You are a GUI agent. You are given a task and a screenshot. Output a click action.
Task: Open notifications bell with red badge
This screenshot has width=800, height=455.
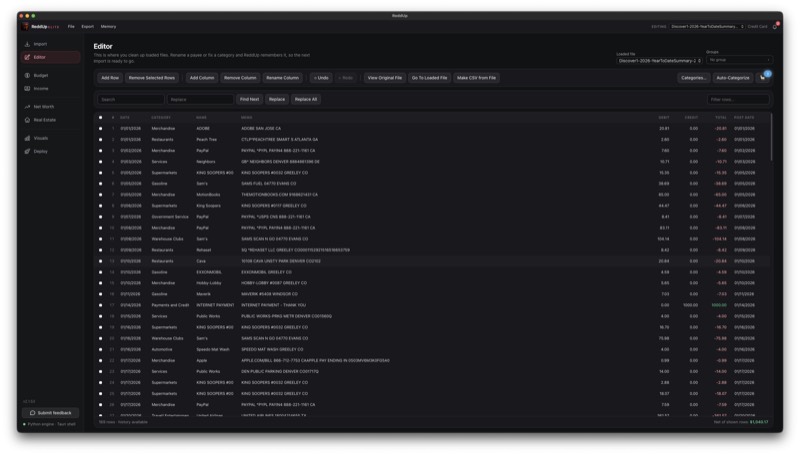coord(775,26)
